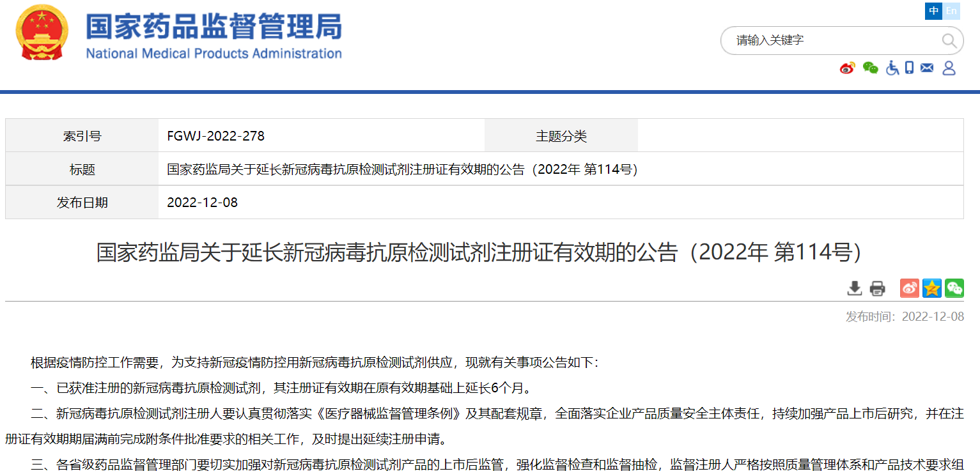The height and width of the screenshot is (476, 980).
Task: Open the WeChat icon below the search box
Action: pyautogui.click(x=870, y=68)
